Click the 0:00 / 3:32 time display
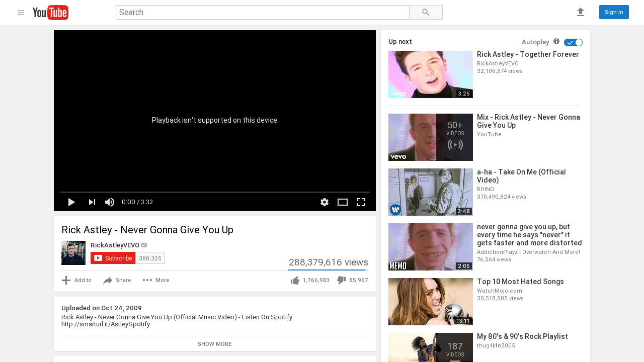The width and height of the screenshot is (644, 362). tap(137, 202)
